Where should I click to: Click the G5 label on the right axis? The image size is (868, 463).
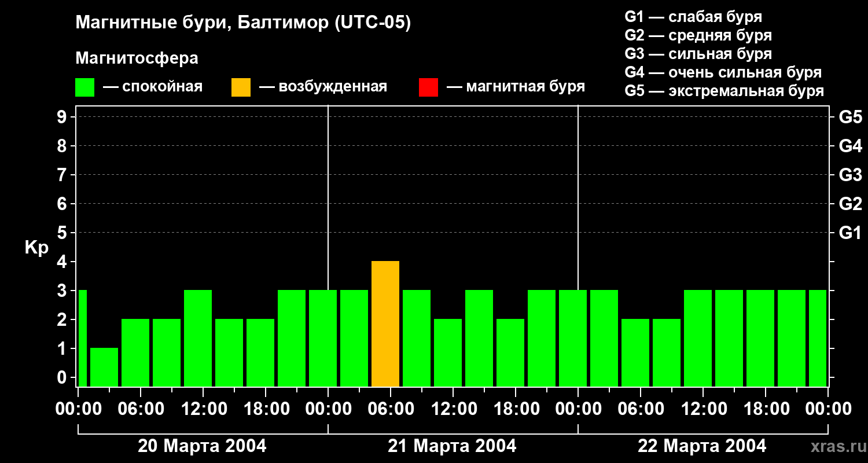pos(850,117)
